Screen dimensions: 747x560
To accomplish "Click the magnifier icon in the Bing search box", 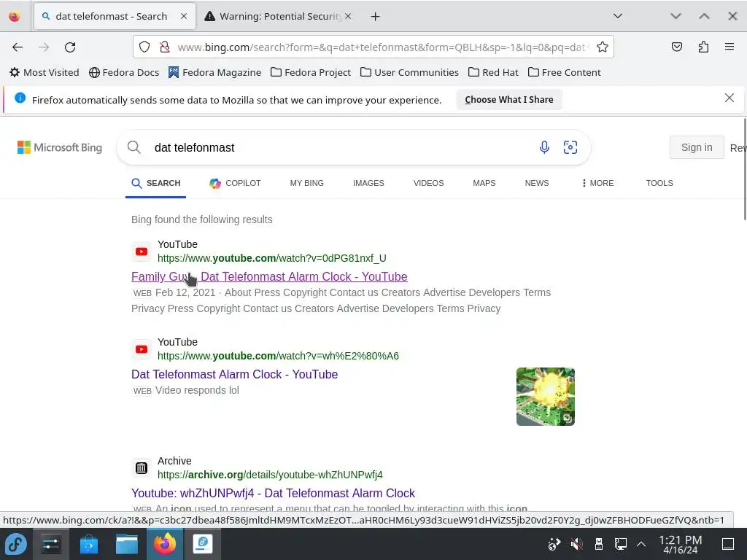I will 134,147.
